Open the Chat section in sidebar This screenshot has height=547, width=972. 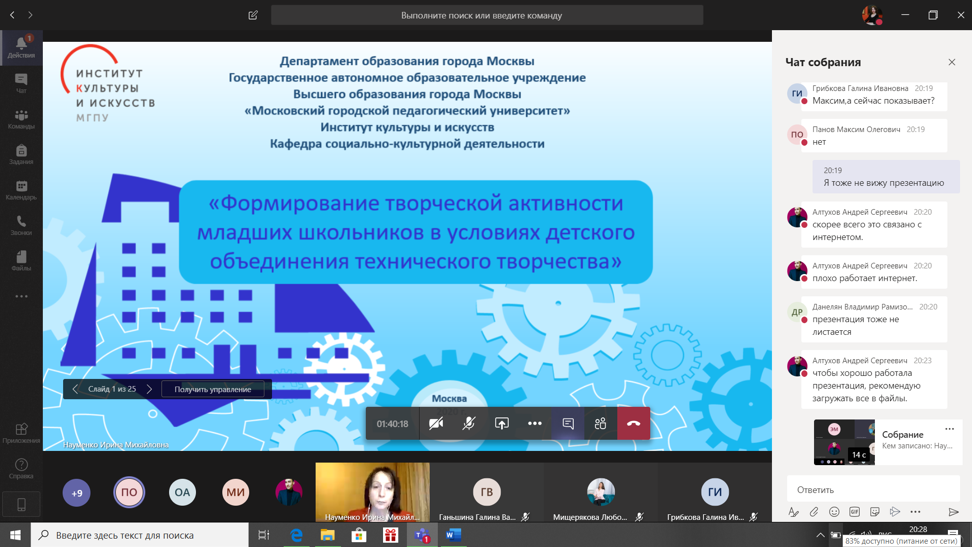21,83
